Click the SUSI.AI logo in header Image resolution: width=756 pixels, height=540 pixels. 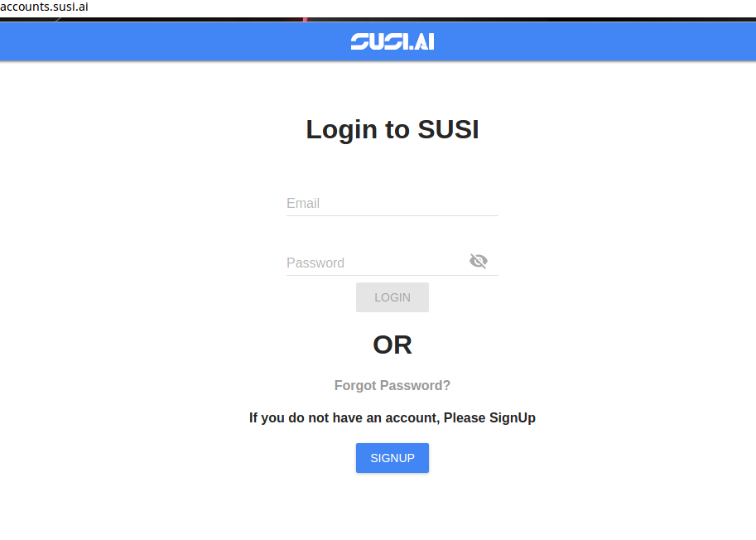click(392, 41)
